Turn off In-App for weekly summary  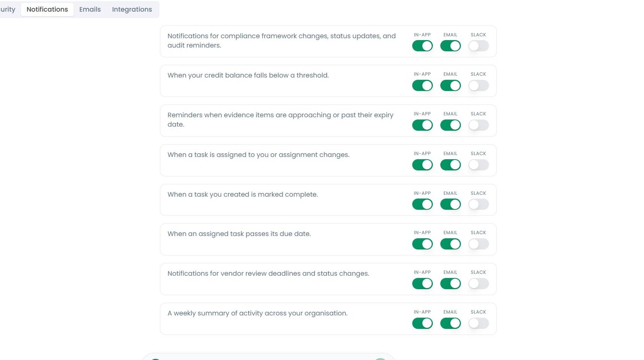tap(422, 323)
